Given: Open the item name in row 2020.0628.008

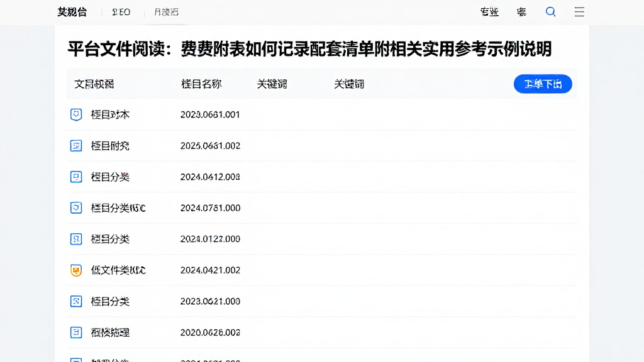Looking at the screenshot, I should (x=110, y=332).
